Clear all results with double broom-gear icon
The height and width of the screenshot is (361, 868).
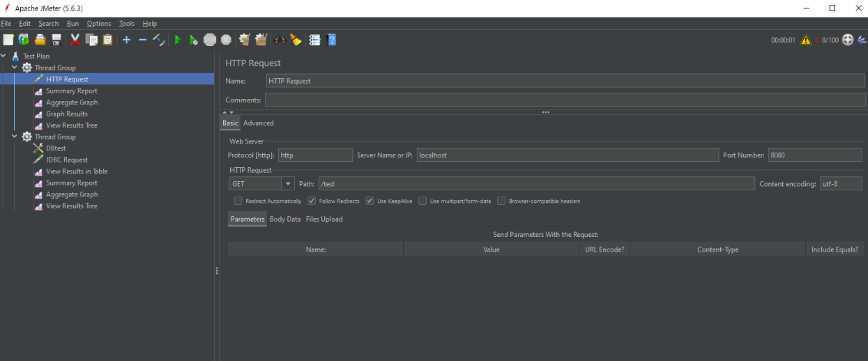click(261, 40)
